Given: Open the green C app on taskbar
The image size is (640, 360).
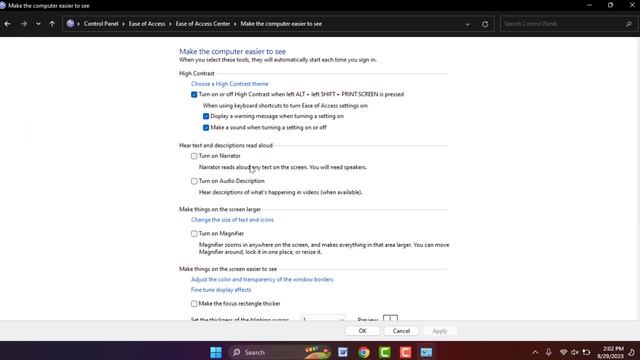Looking at the screenshot, I should pos(384,352).
